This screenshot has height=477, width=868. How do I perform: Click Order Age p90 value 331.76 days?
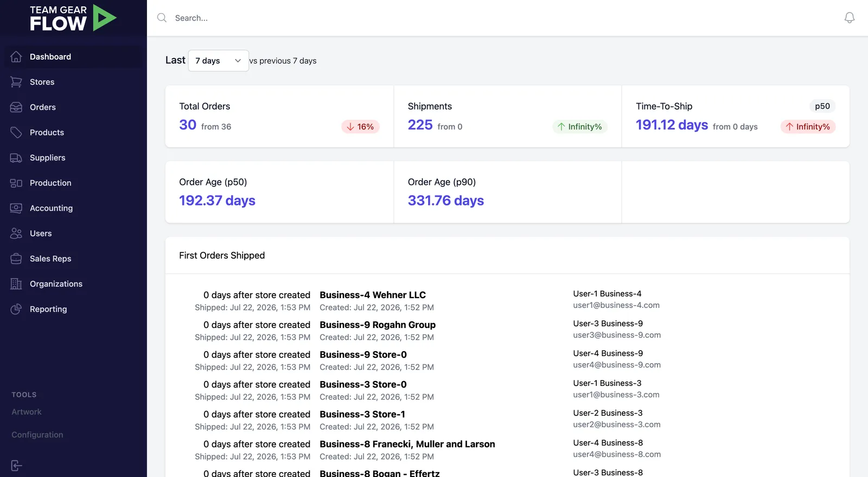tap(446, 201)
